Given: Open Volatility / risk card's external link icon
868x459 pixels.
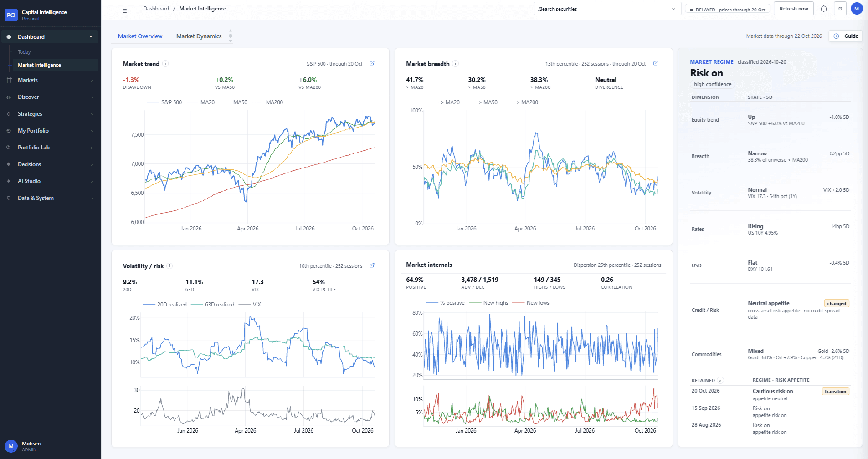Looking at the screenshot, I should pyautogui.click(x=372, y=265).
